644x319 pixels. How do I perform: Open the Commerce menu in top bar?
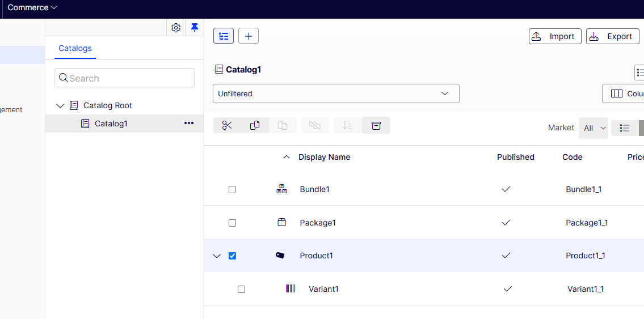(x=32, y=8)
